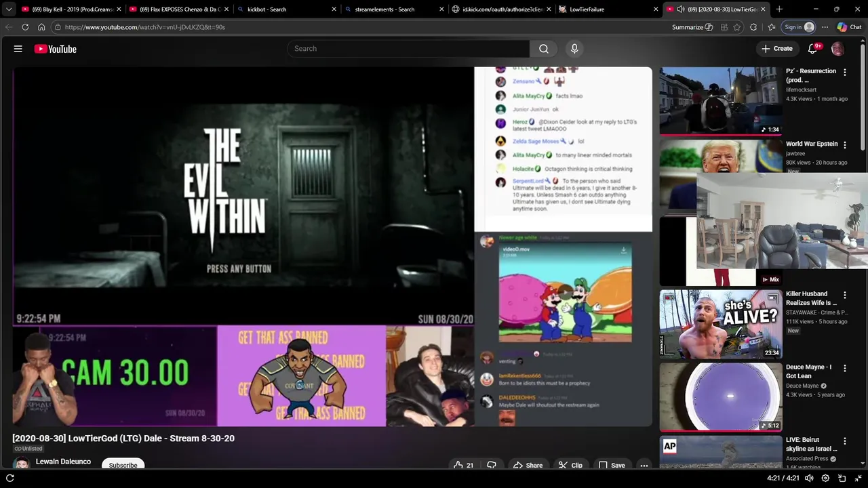Focus the YouTube search field

tap(408, 49)
